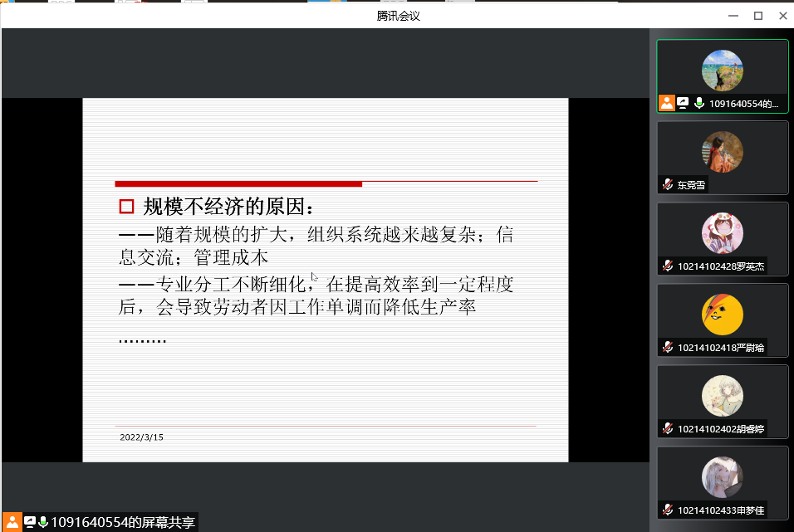Select 东竞雪's avatar thumbnail
The height and width of the screenshot is (532, 794).
(722, 152)
